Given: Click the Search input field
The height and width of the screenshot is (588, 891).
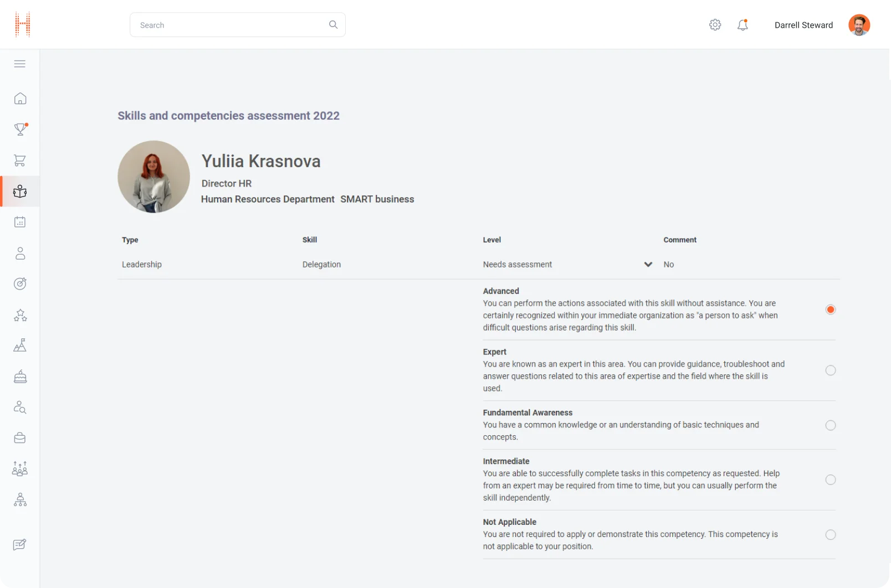Looking at the screenshot, I should pos(233,25).
